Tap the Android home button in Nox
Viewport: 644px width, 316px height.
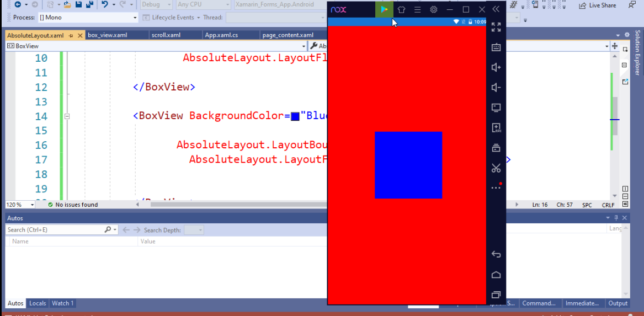(x=496, y=275)
